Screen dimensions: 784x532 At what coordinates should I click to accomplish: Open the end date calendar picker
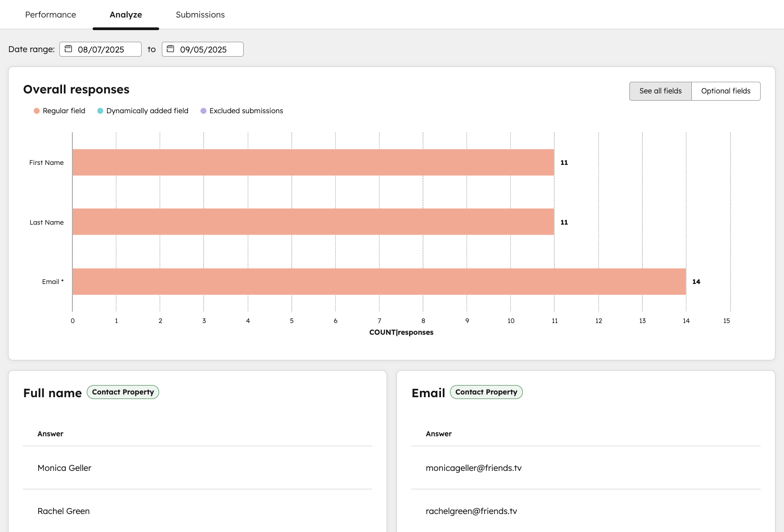point(170,49)
